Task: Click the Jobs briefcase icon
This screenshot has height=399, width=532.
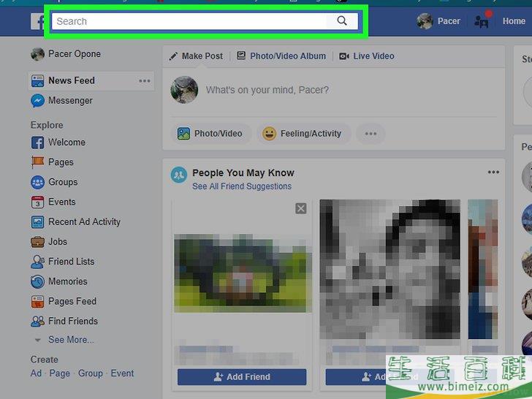Action: coord(37,242)
